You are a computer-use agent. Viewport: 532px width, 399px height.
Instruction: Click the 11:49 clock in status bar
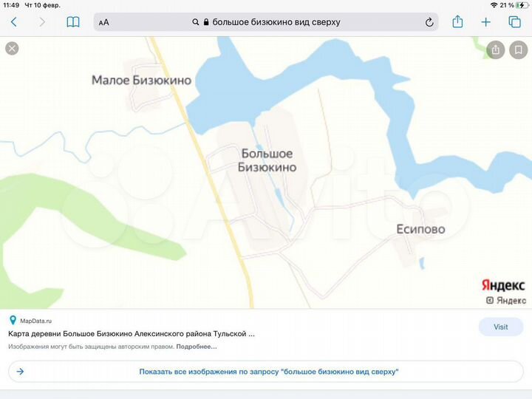tap(11, 5)
